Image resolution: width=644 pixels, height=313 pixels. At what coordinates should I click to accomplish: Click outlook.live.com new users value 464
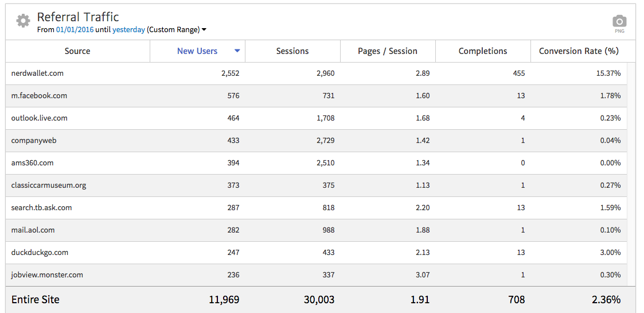(x=233, y=118)
